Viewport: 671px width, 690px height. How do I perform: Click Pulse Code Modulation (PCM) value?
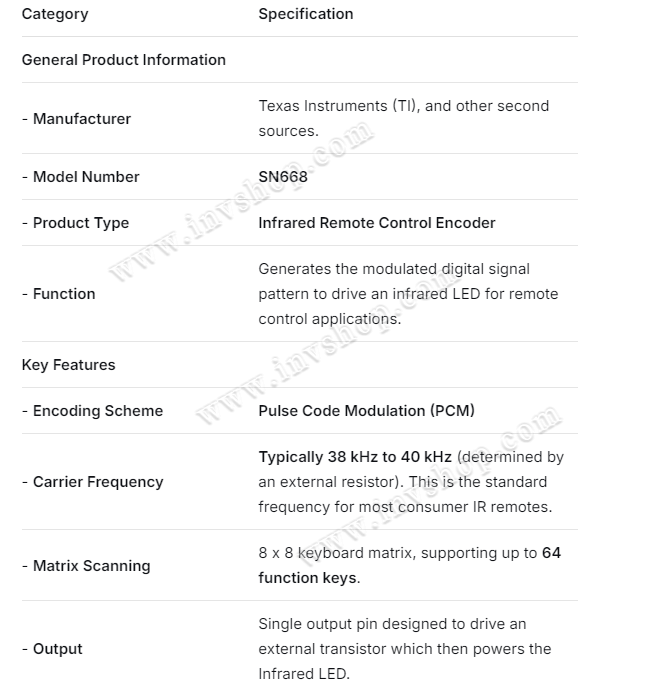366,411
